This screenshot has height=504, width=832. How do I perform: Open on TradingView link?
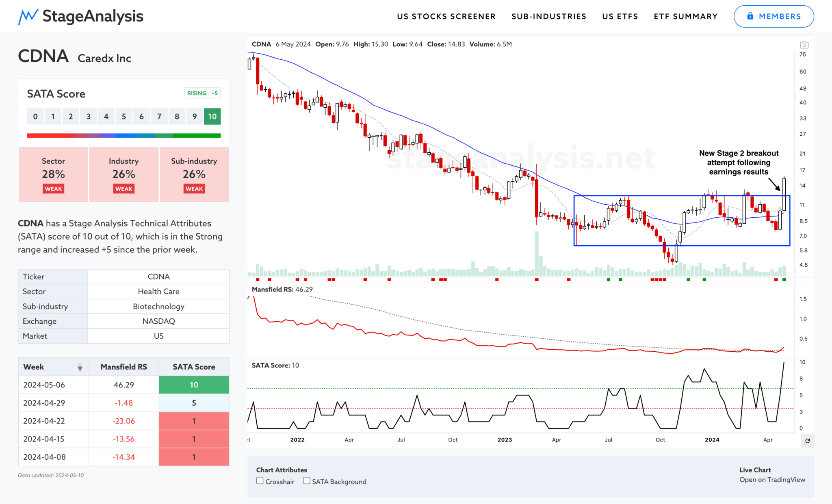click(772, 480)
